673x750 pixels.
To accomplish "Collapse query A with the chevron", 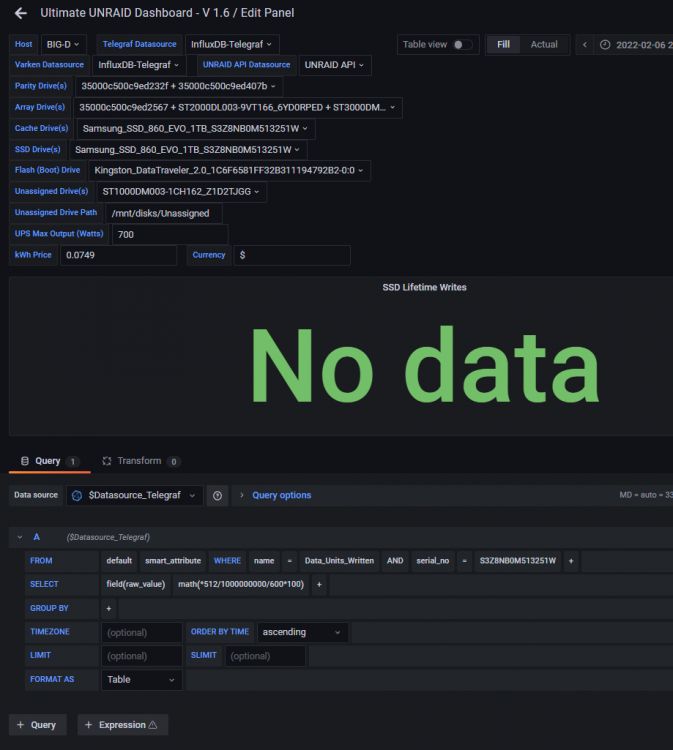I will (x=20, y=537).
